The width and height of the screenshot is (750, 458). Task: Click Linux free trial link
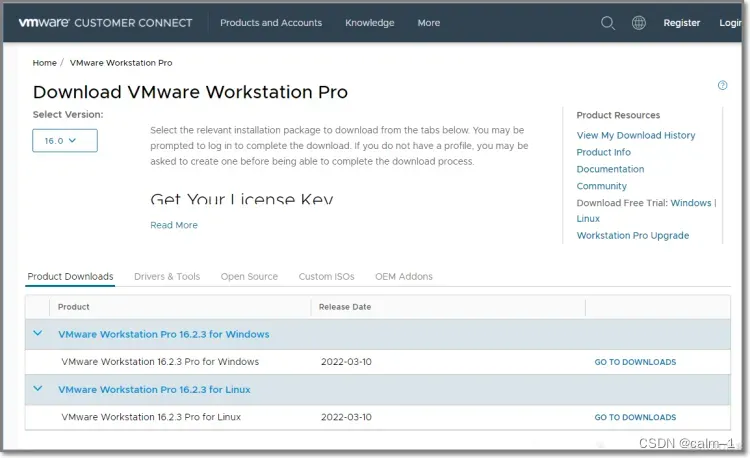[588, 218]
